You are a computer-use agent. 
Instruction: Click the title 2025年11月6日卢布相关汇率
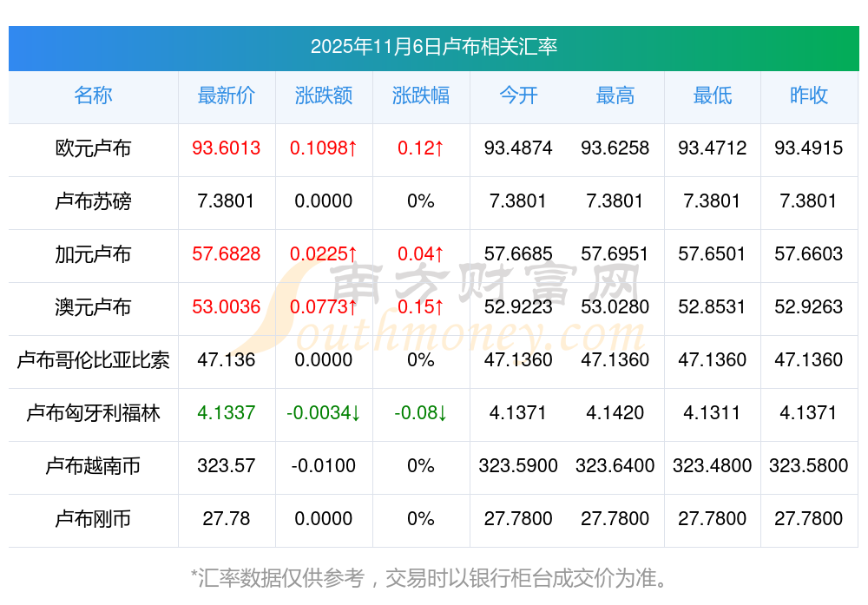(433, 47)
